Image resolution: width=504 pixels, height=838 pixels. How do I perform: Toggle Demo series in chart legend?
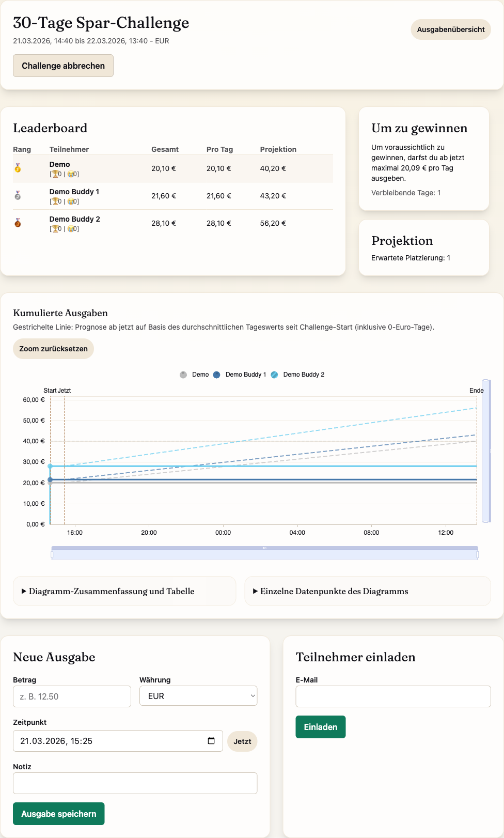194,375
